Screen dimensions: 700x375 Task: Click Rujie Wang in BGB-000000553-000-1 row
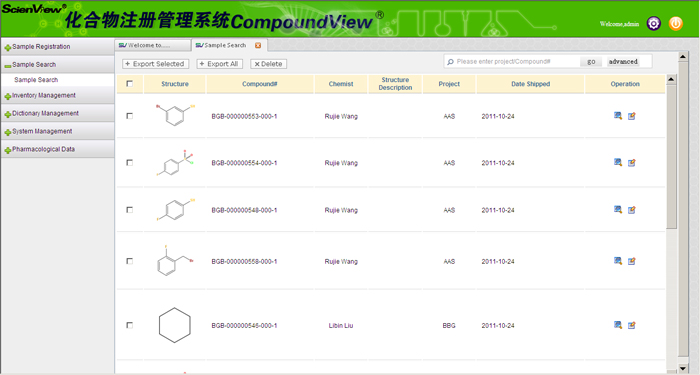coord(341,116)
